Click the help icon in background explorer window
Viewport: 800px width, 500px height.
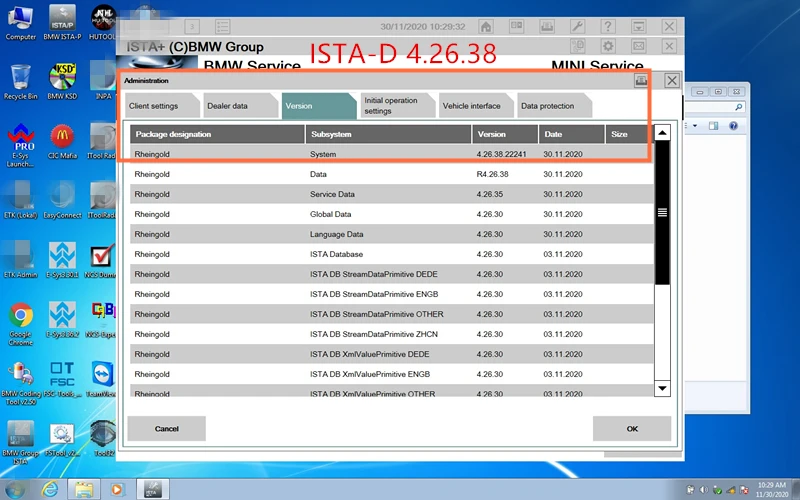733,126
